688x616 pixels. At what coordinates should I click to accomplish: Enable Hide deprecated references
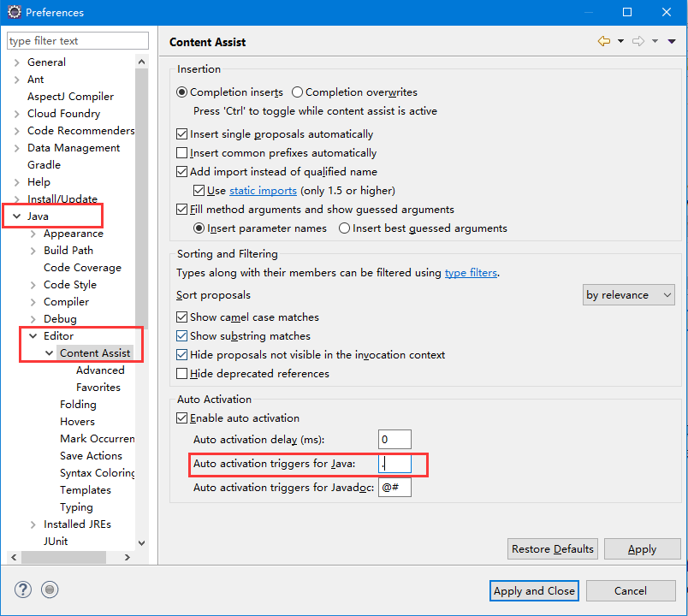click(181, 373)
